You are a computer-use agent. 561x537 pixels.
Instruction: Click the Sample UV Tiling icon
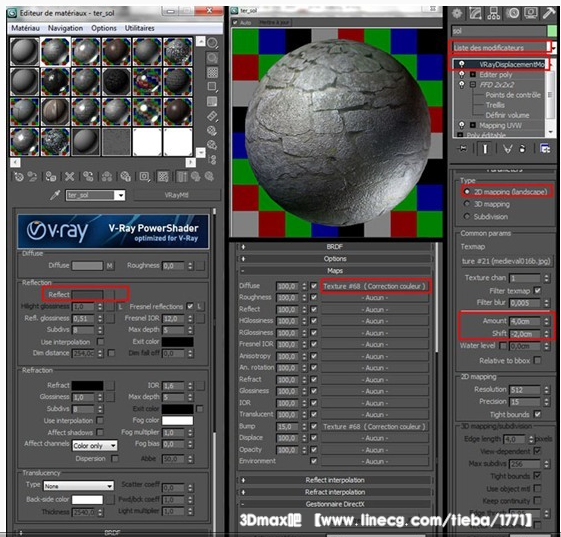212,87
